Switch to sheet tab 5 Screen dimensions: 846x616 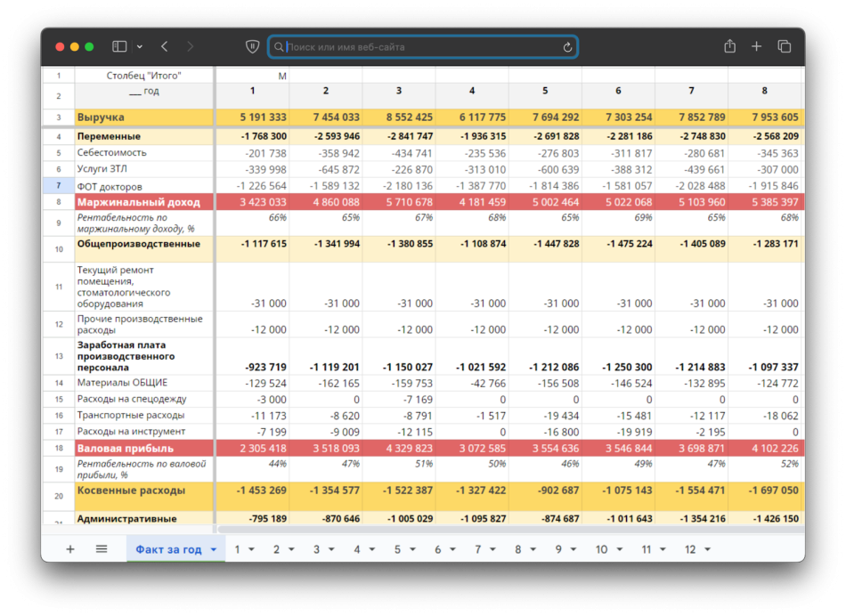point(397,549)
